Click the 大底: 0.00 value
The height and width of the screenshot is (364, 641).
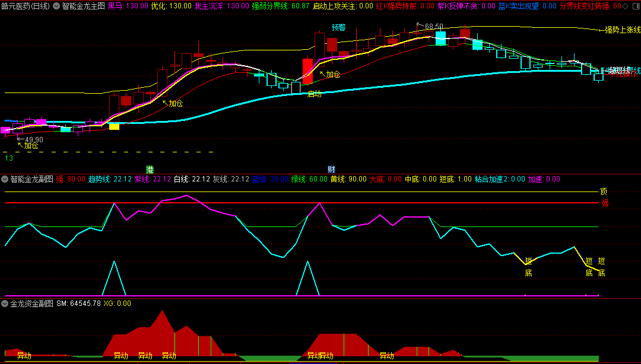386,179
